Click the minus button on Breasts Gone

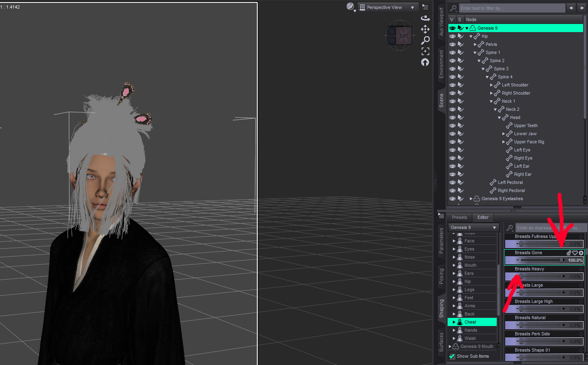tap(517, 260)
